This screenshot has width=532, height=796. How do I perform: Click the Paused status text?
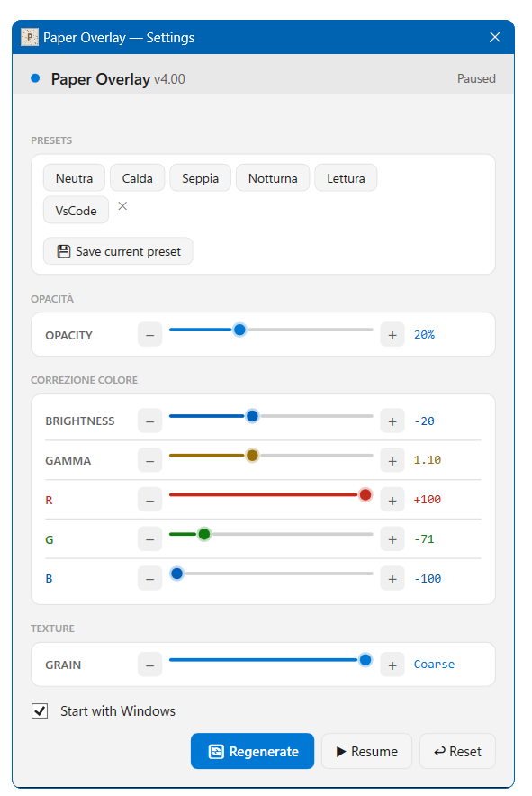[x=476, y=78]
